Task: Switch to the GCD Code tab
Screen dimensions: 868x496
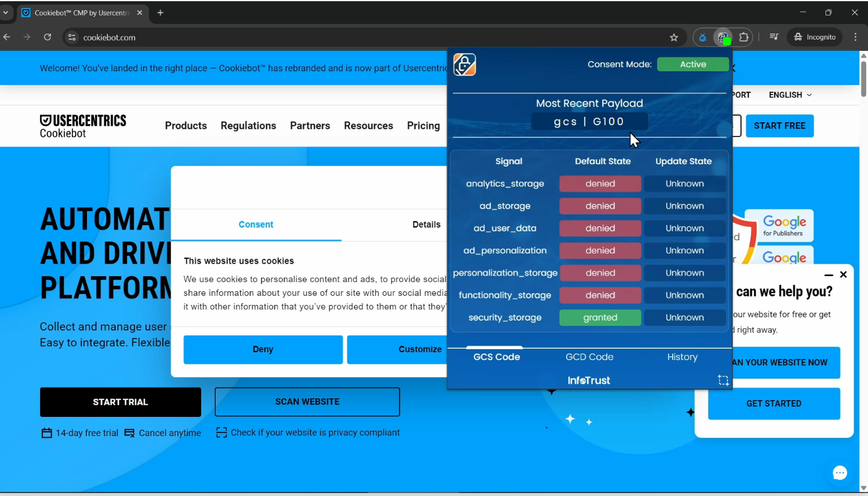Action: click(589, 357)
